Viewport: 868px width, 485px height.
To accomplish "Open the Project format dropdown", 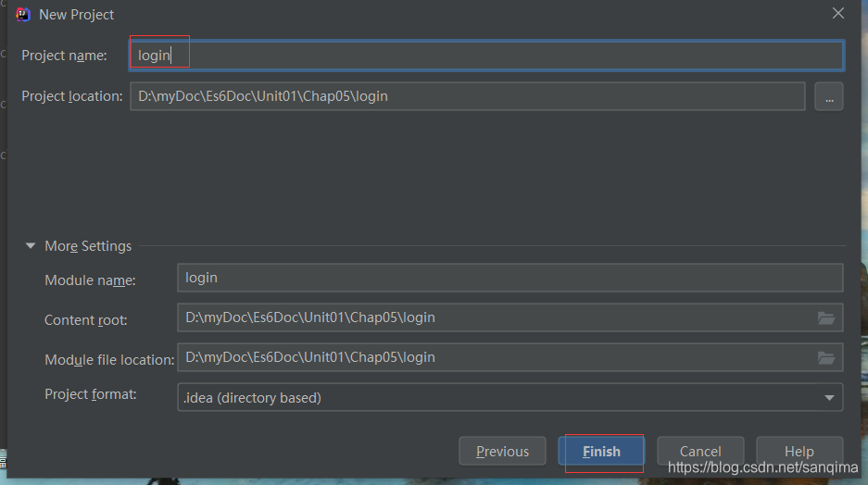I will (509, 397).
